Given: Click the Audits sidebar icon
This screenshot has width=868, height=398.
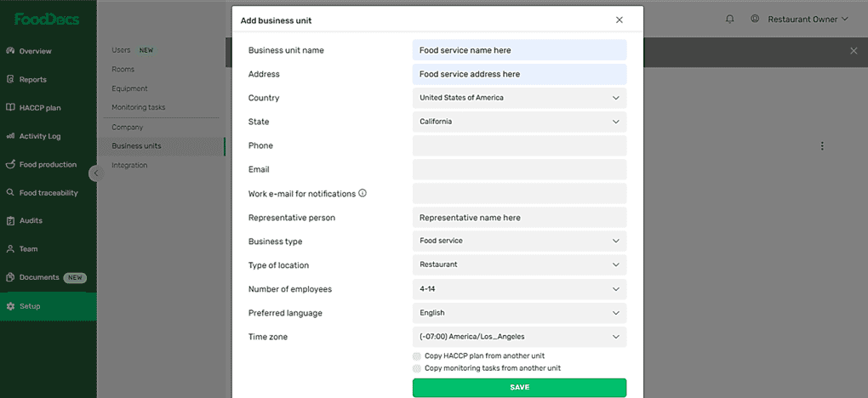Looking at the screenshot, I should 10,220.
